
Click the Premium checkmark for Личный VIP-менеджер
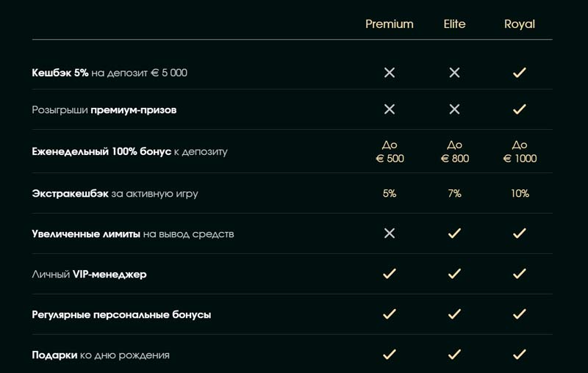pos(390,274)
